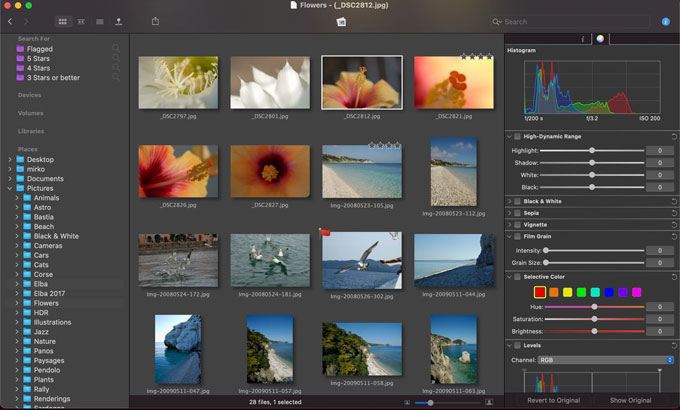Enable the Vignette checkbox
Screen dimensions: 680x410
pyautogui.click(x=517, y=225)
